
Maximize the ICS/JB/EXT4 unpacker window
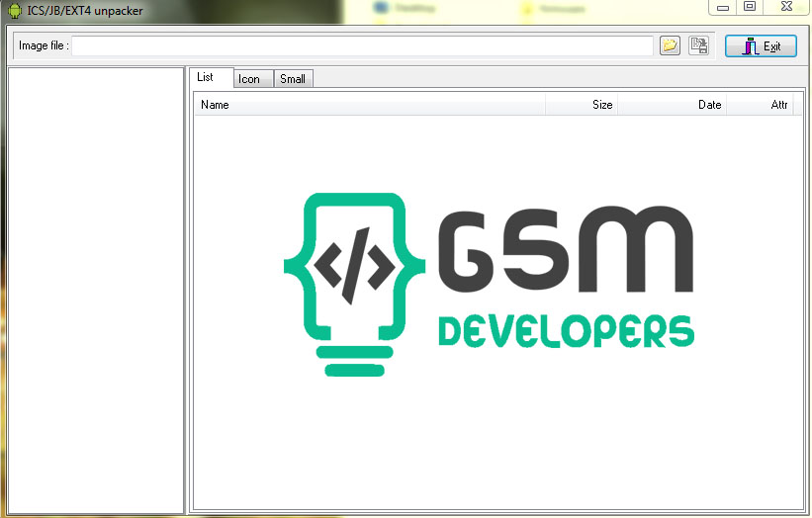pos(750,7)
